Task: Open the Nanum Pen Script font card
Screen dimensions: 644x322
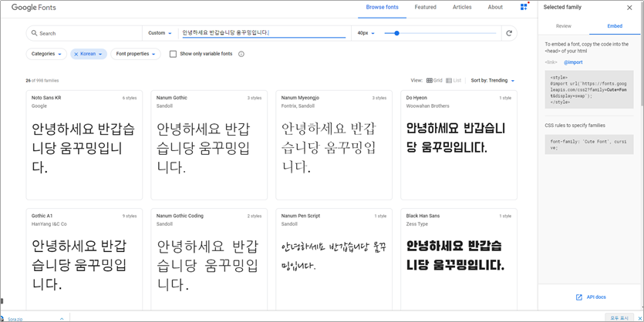Action: (x=334, y=260)
